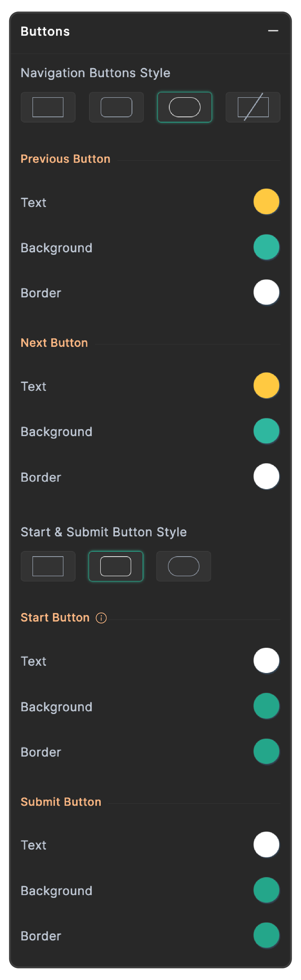Viewport: 301px width, 980px height.
Task: Open Previous Button background color swatch
Action: click(266, 247)
